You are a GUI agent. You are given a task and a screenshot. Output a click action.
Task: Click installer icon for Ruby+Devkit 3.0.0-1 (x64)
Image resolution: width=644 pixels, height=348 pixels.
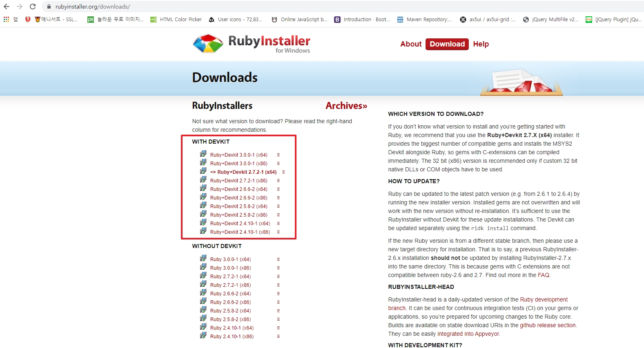(203, 154)
